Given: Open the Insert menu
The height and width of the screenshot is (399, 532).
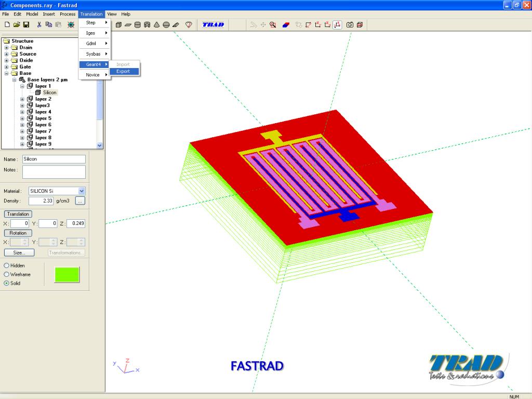Looking at the screenshot, I should [x=49, y=14].
